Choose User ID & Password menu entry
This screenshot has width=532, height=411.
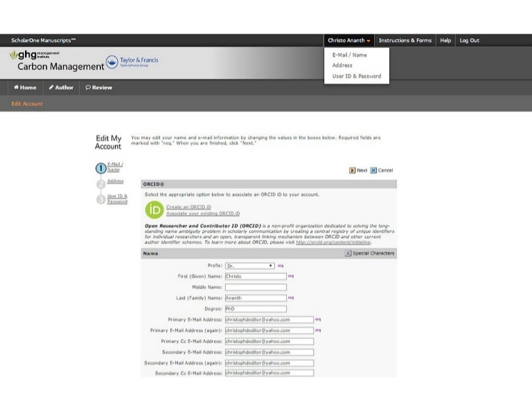point(356,76)
